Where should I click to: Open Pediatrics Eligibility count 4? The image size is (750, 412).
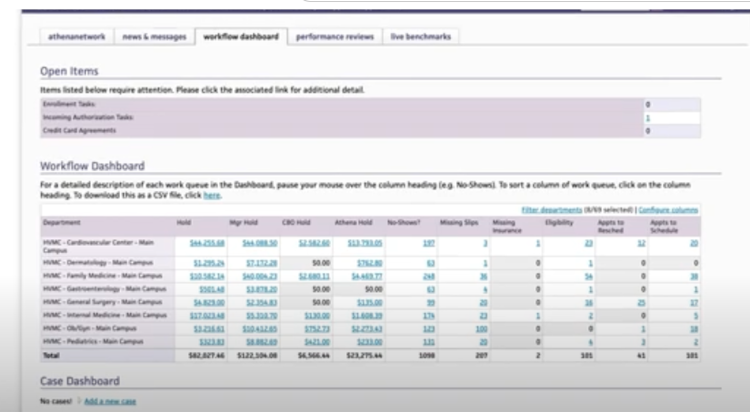[x=591, y=342]
